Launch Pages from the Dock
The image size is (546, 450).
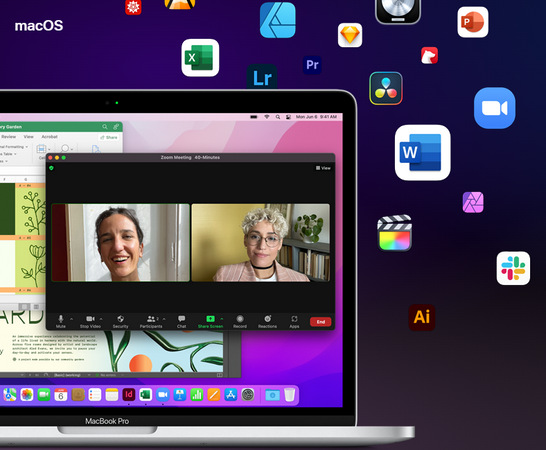(x=213, y=395)
